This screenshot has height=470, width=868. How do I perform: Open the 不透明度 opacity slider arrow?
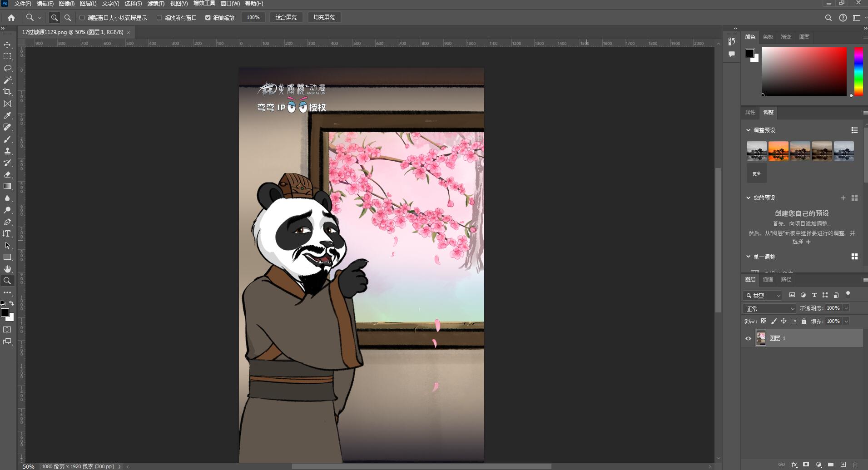846,308
